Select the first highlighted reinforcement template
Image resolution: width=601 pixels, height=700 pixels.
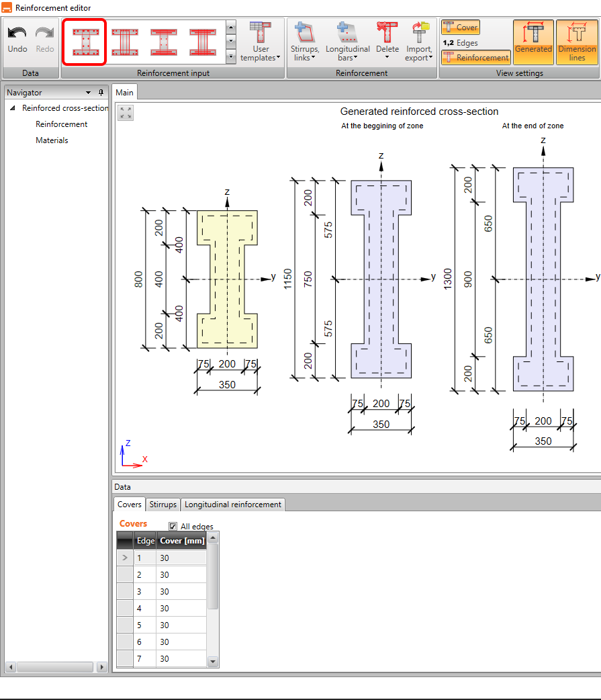point(85,42)
